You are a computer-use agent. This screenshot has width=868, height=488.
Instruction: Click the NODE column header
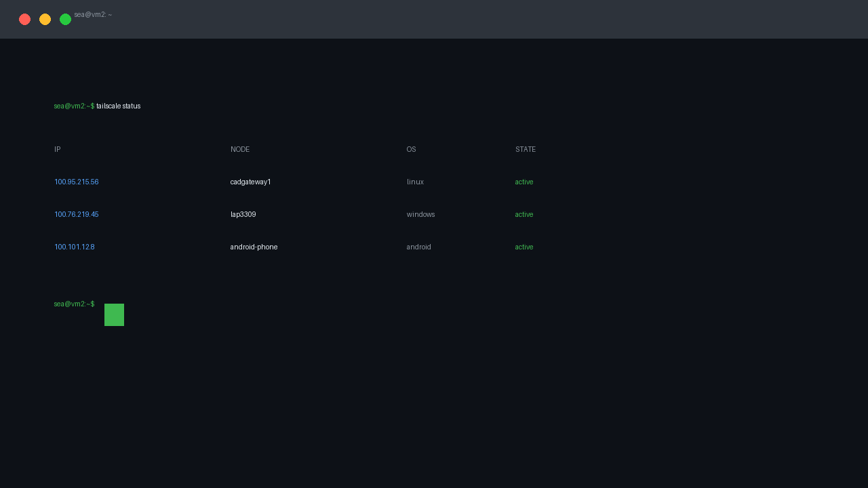click(x=240, y=149)
